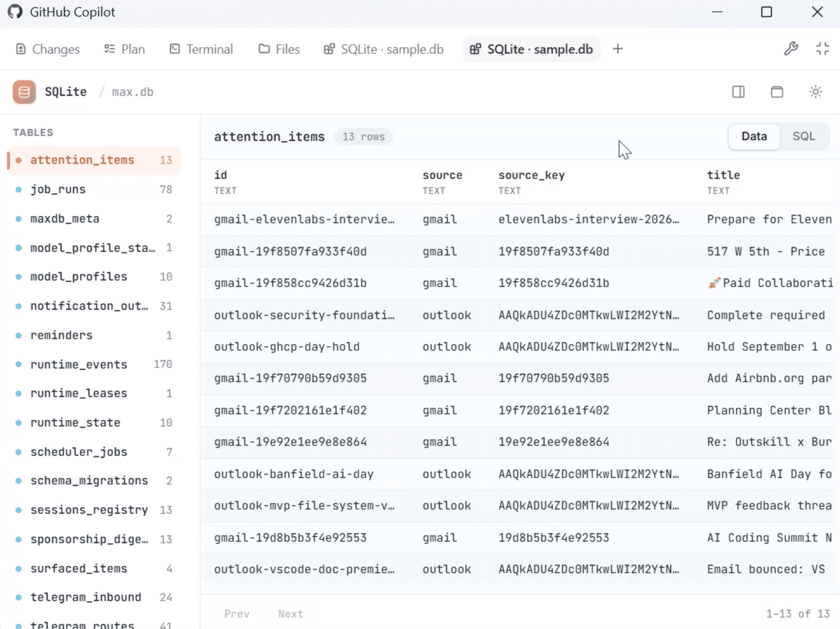Viewport: 840px width, 629px height.
Task: Open the model_profiles table
Action: point(94,277)
